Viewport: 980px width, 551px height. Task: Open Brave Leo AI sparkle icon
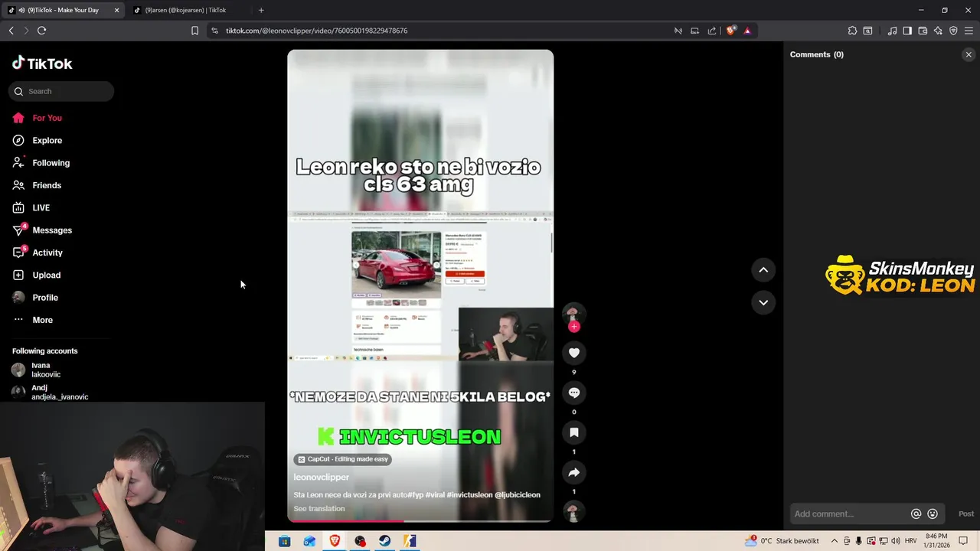pyautogui.click(x=938, y=31)
